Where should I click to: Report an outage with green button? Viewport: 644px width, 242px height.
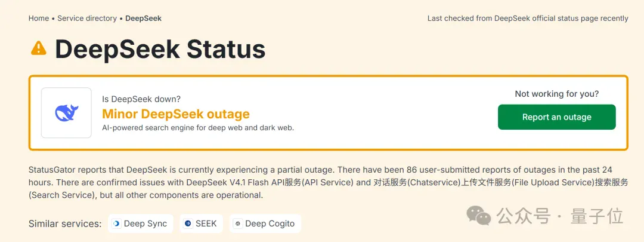[556, 117]
